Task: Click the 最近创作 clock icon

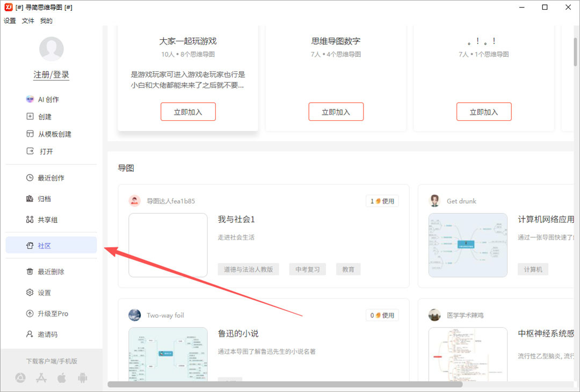Action: tap(30, 178)
